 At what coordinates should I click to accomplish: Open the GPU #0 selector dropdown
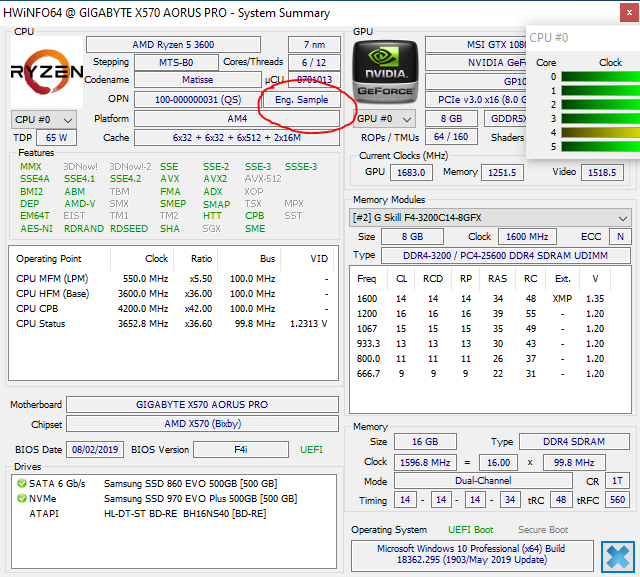(x=384, y=119)
